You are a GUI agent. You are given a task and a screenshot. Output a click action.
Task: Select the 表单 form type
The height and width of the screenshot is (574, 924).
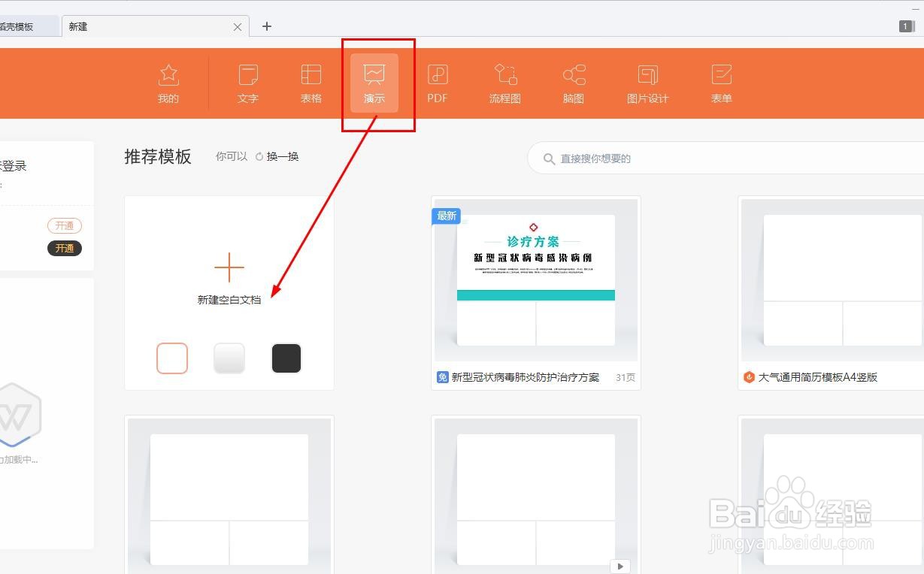722,83
